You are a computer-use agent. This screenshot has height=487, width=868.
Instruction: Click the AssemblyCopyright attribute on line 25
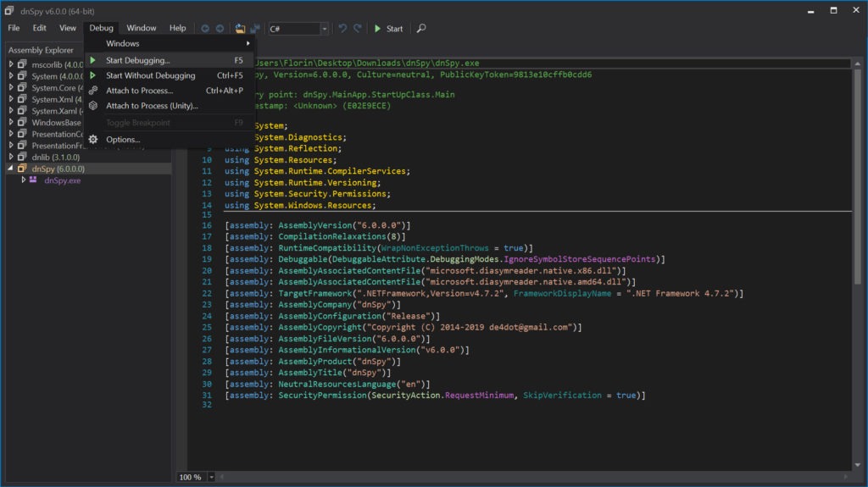(x=320, y=327)
